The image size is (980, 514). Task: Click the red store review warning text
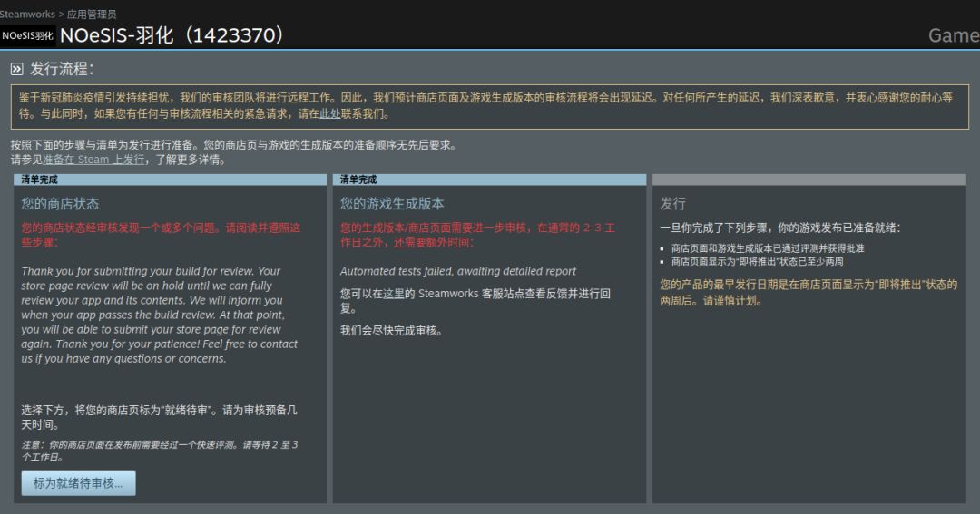[x=161, y=235]
